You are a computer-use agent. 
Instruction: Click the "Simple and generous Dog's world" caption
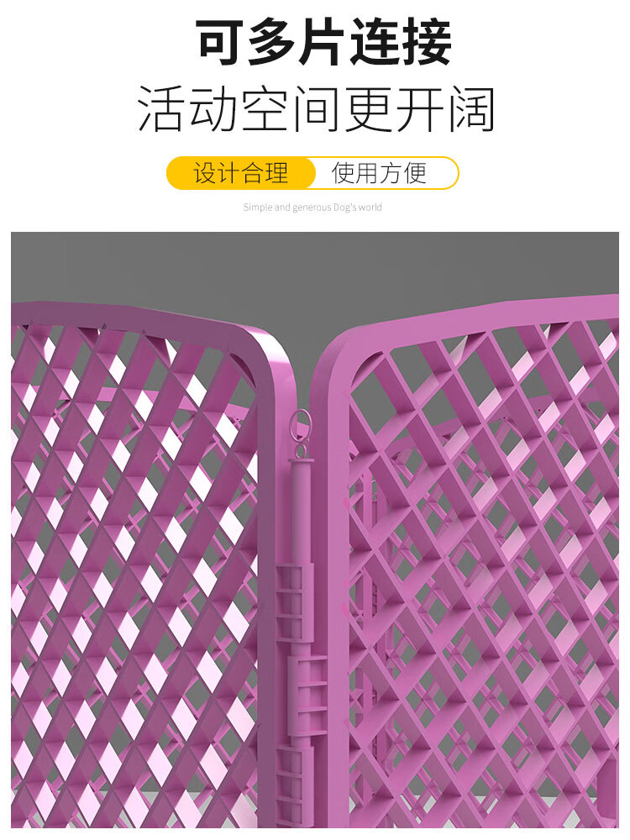pos(312,207)
